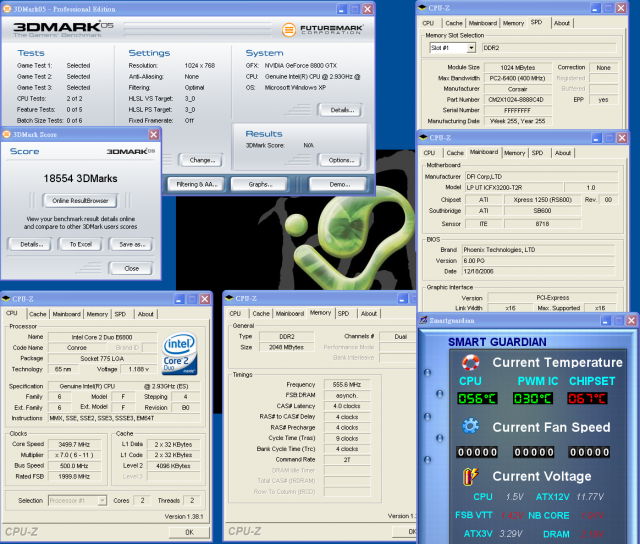Minimize the 3DMark05 main window
The image size is (640, 544).
coord(342,9)
